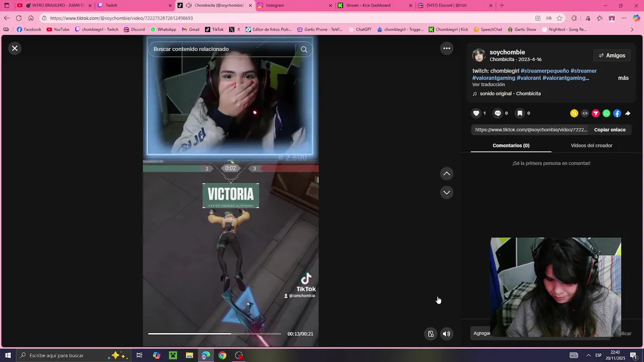Toggle auto-scroll button beside volume

point(431,334)
